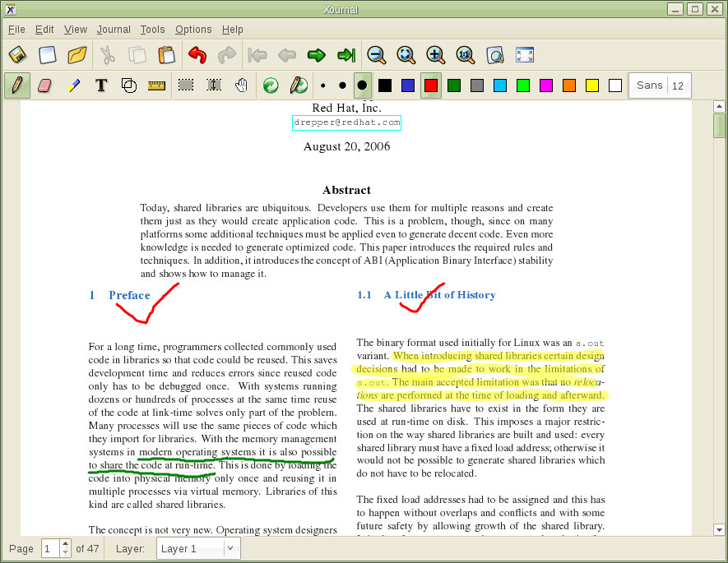Open the Journal menu
The image size is (728, 563).
coord(114,30)
